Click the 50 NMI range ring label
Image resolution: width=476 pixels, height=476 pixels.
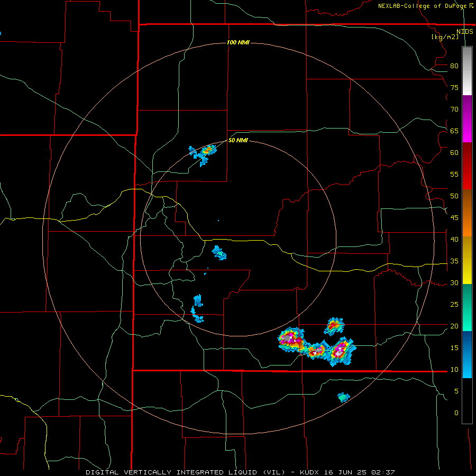coord(238,140)
